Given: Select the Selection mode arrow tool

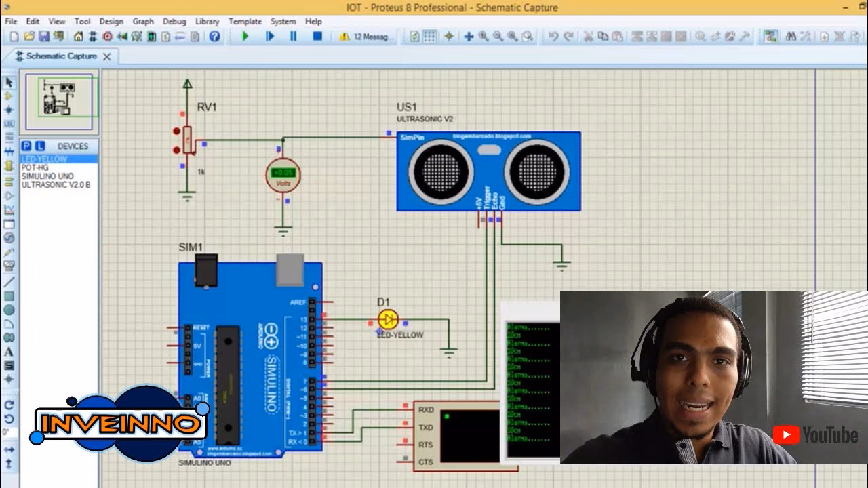Looking at the screenshot, I should (9, 82).
